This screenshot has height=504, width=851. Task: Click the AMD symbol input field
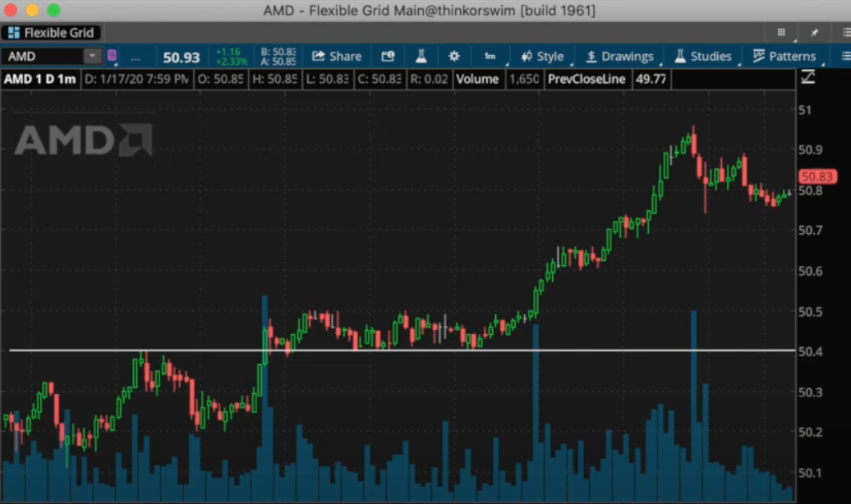(43, 57)
